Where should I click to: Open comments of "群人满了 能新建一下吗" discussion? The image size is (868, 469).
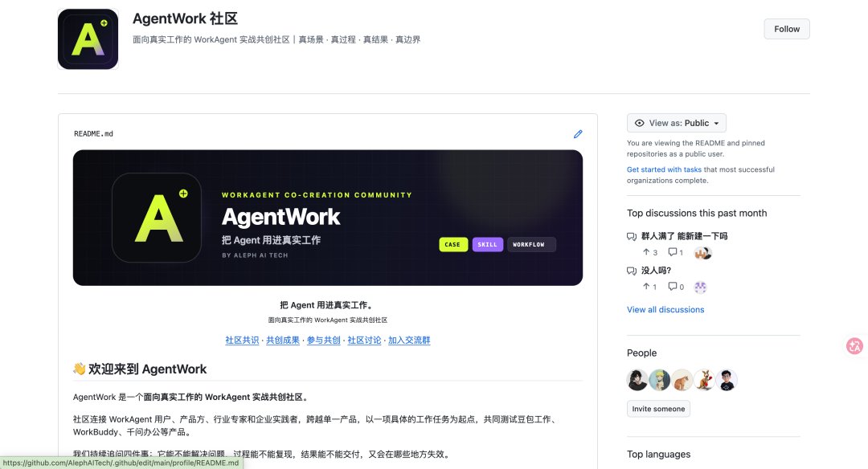tap(675, 252)
